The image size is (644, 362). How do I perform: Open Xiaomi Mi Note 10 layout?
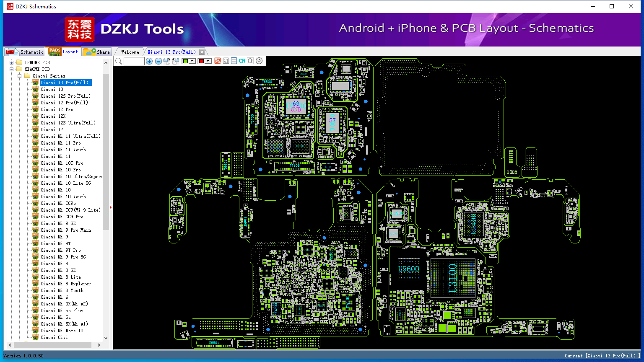pos(62,331)
